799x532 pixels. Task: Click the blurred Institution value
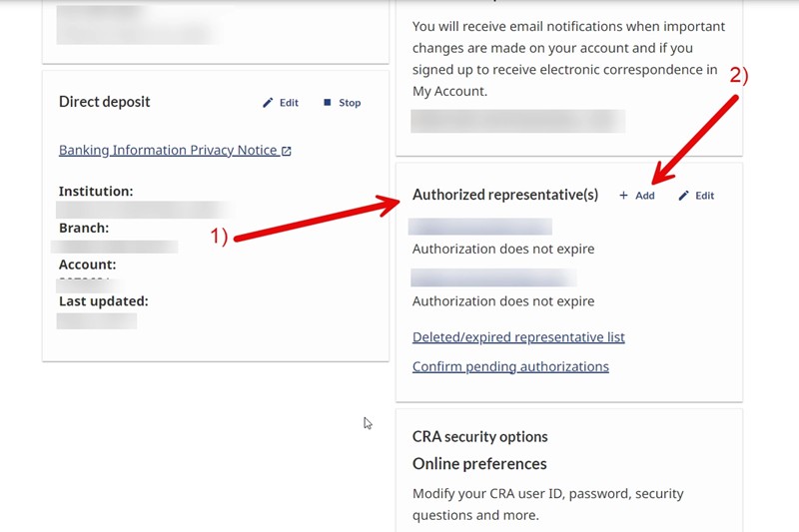click(x=145, y=210)
